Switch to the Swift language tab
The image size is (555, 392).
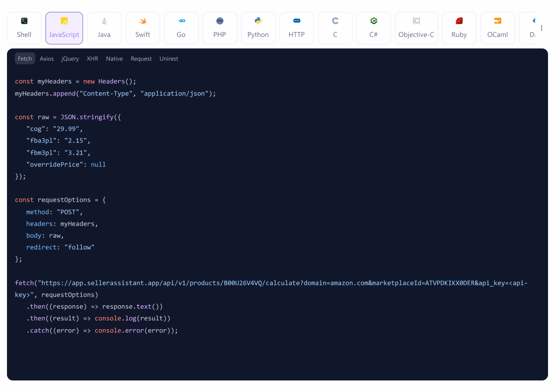(x=143, y=28)
